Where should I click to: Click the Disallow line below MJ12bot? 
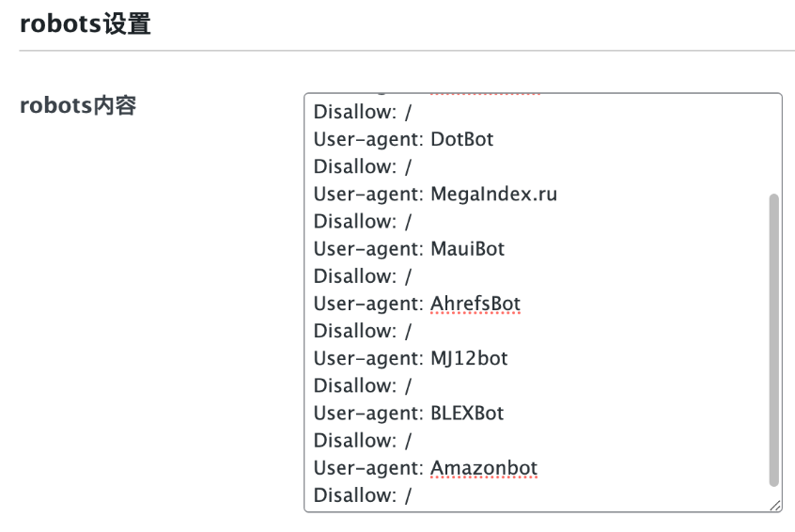click(x=362, y=385)
